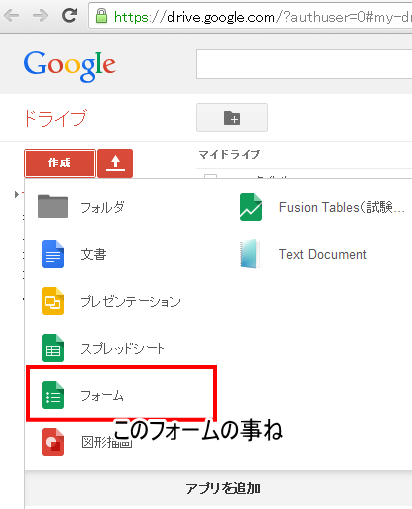Click the blue document icon

pos(53,254)
